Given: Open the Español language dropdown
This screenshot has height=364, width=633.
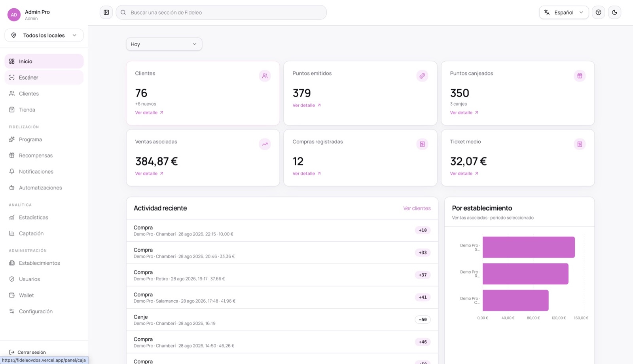Looking at the screenshot, I should point(564,12).
